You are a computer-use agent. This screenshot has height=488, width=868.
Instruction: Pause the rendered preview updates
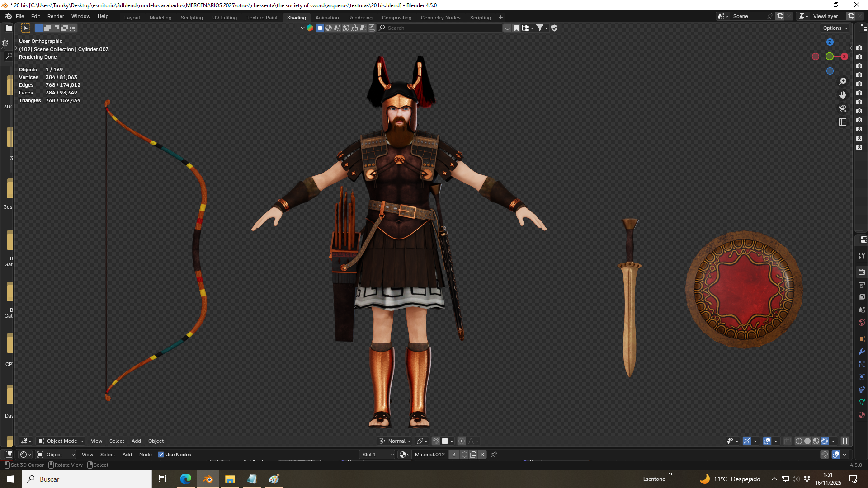click(x=845, y=441)
